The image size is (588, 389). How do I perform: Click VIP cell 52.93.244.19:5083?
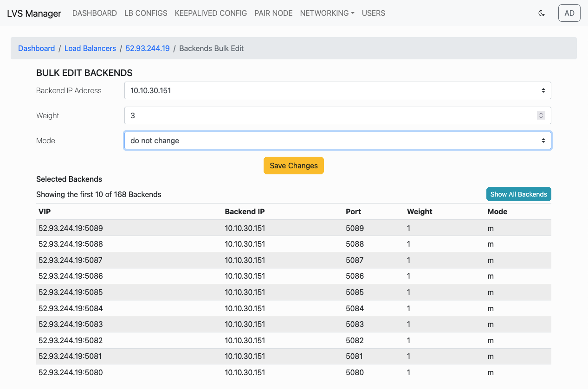[x=71, y=324]
